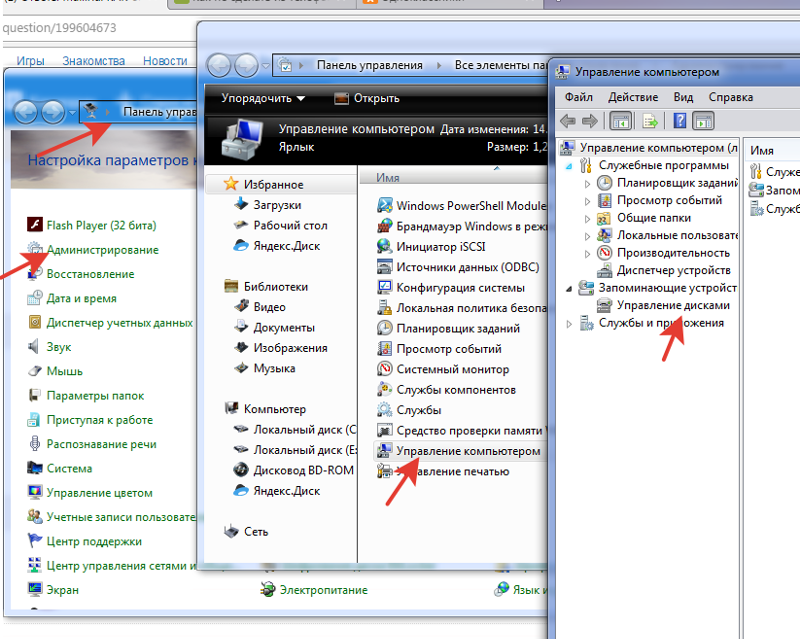Click the Управление цветом icon
This screenshot has height=639, width=800.
point(35,492)
